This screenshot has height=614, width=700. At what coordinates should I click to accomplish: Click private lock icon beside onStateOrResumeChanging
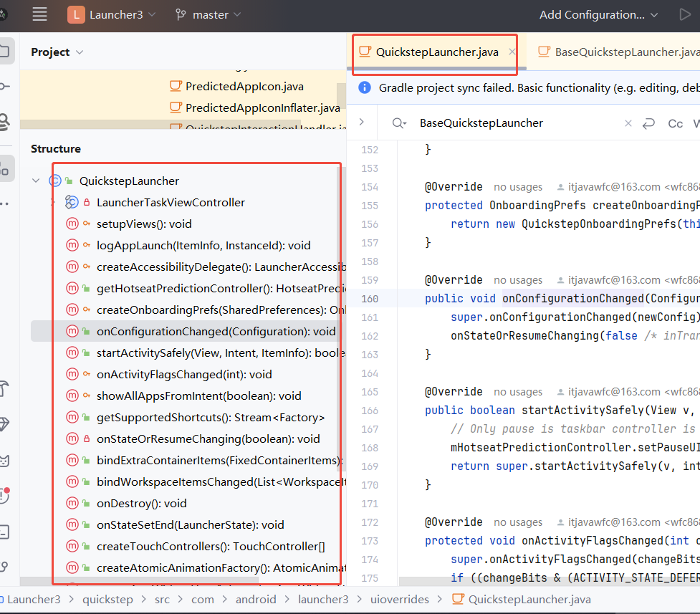pyautogui.click(x=87, y=438)
